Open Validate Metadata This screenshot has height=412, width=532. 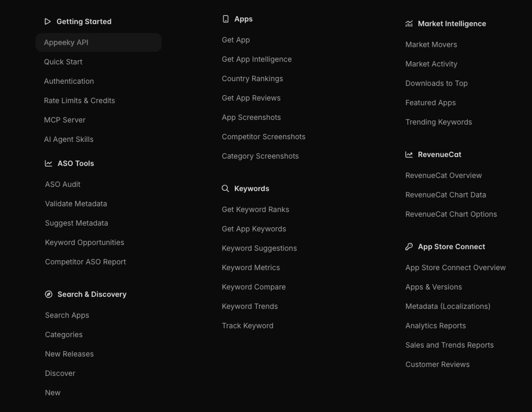76,204
